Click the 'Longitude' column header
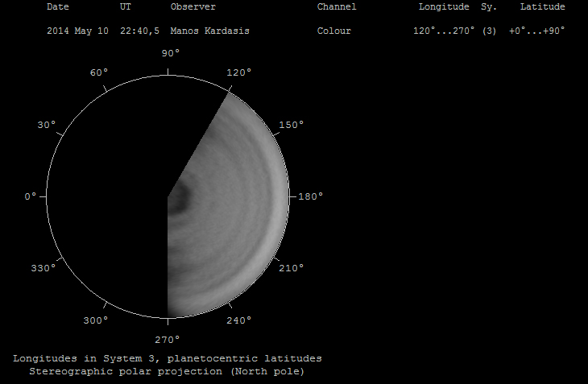The height and width of the screenshot is (384, 588). coord(444,6)
